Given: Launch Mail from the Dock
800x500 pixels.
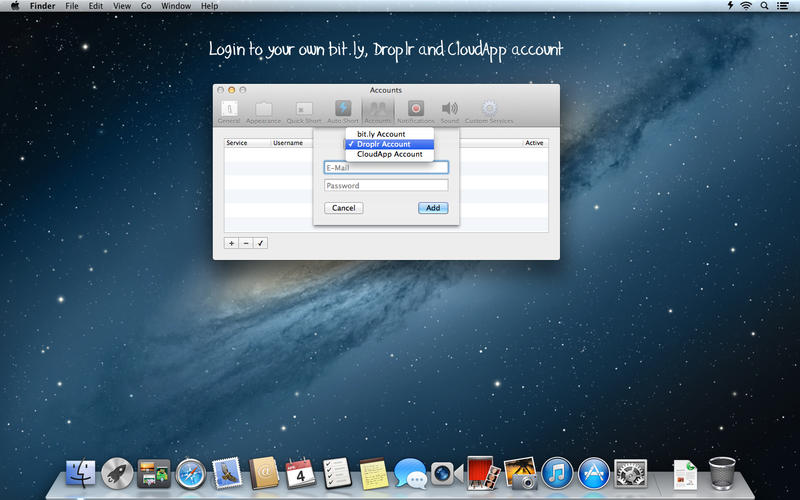Looking at the screenshot, I should click(227, 473).
